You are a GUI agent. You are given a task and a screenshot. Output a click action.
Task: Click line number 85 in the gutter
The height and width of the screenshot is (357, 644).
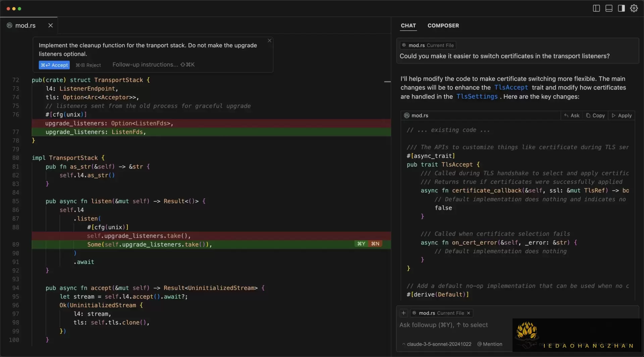(x=15, y=201)
